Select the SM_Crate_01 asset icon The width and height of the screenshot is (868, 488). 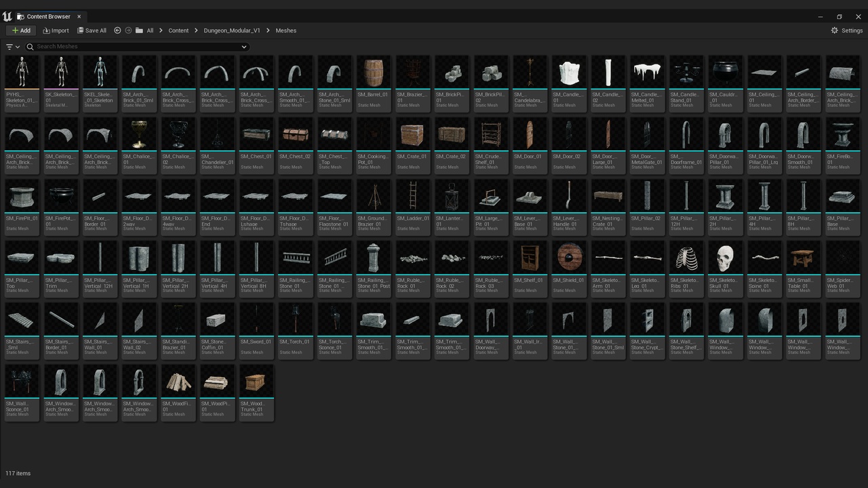pos(412,134)
